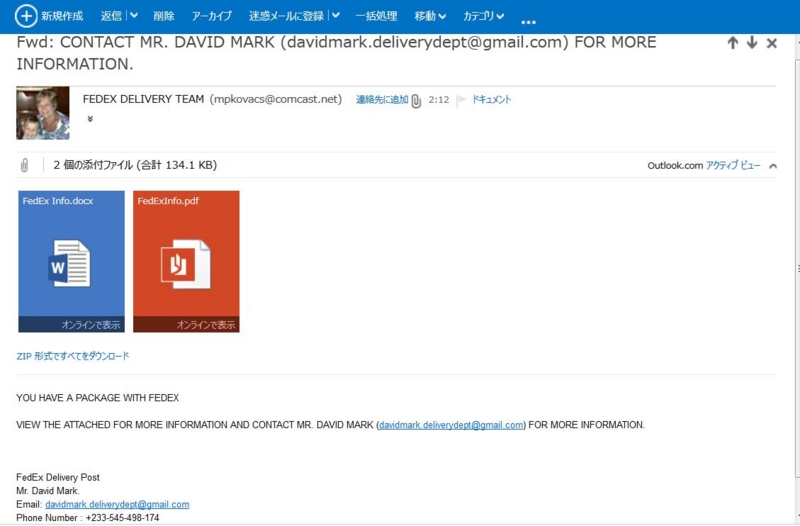The image size is (800, 526).
Task: Toggle the message flag icon
Action: (x=461, y=99)
